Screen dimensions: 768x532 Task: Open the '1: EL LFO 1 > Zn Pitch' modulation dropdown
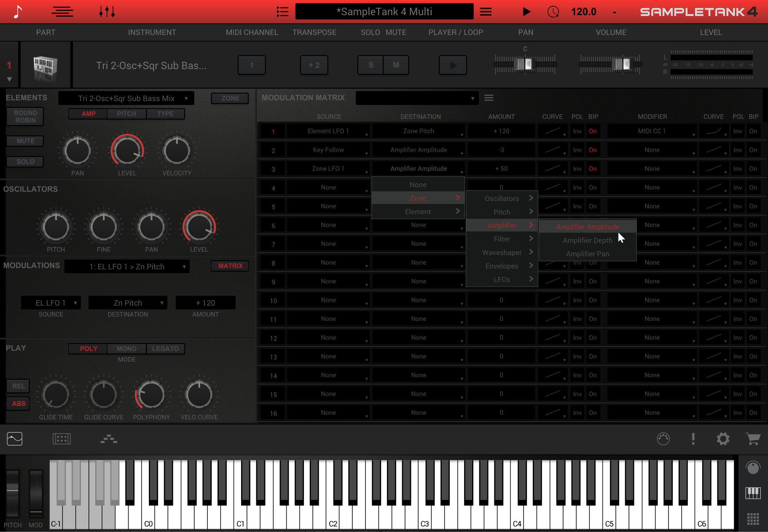[127, 266]
